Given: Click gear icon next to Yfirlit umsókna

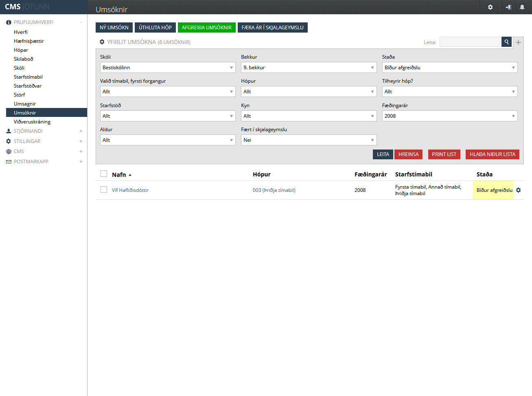Looking at the screenshot, I should 102,42.
